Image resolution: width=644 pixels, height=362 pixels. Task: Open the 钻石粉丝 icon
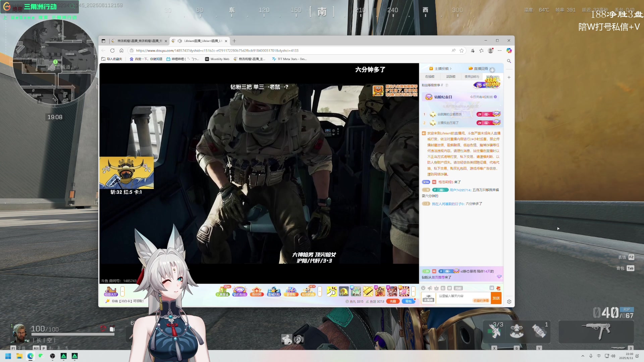pos(239,291)
